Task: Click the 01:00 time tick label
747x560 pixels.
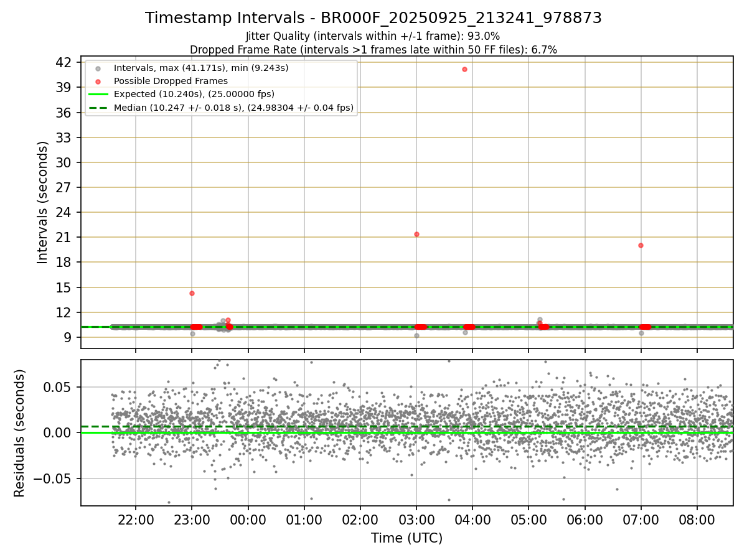Action: [x=304, y=519]
